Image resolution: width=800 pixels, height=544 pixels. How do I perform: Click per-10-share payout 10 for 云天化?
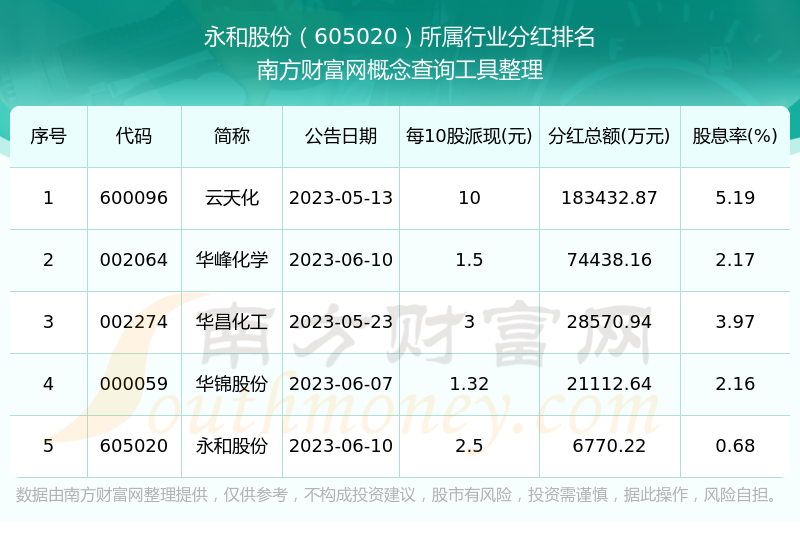click(x=469, y=198)
